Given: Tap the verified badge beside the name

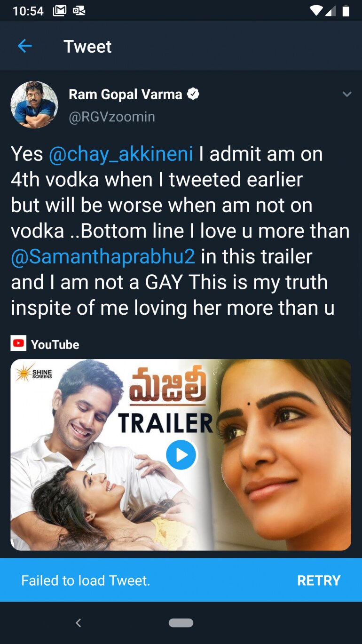Looking at the screenshot, I should (193, 94).
